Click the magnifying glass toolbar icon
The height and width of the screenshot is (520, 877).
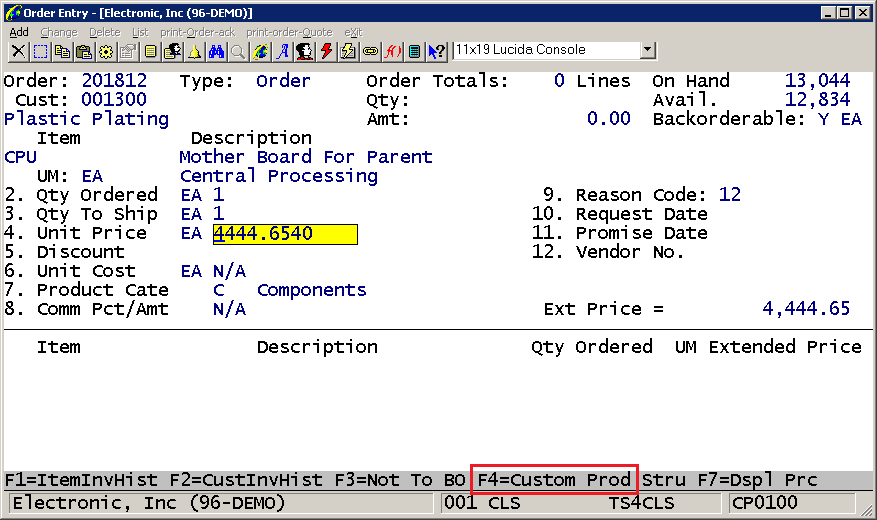[238, 51]
